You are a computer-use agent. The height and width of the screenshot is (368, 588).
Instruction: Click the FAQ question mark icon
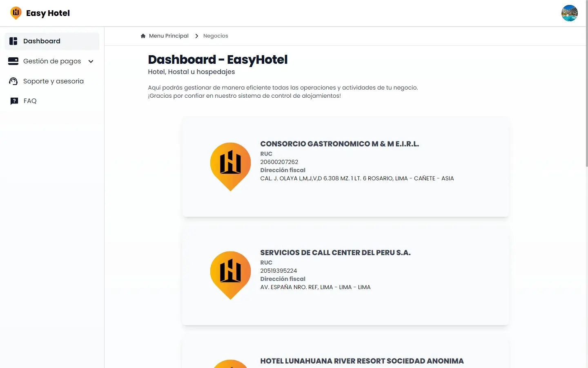pos(13,101)
